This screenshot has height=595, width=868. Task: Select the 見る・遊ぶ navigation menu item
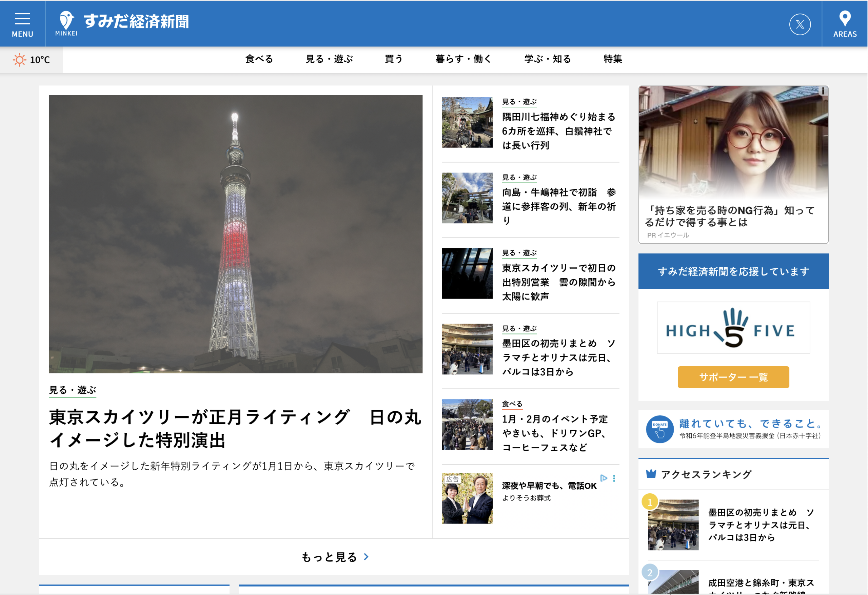[329, 59]
